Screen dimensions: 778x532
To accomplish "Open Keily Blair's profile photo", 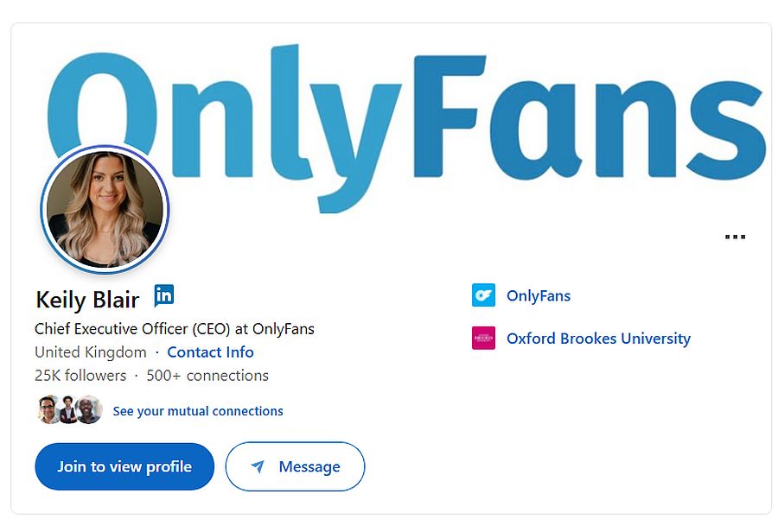I will click(x=105, y=209).
